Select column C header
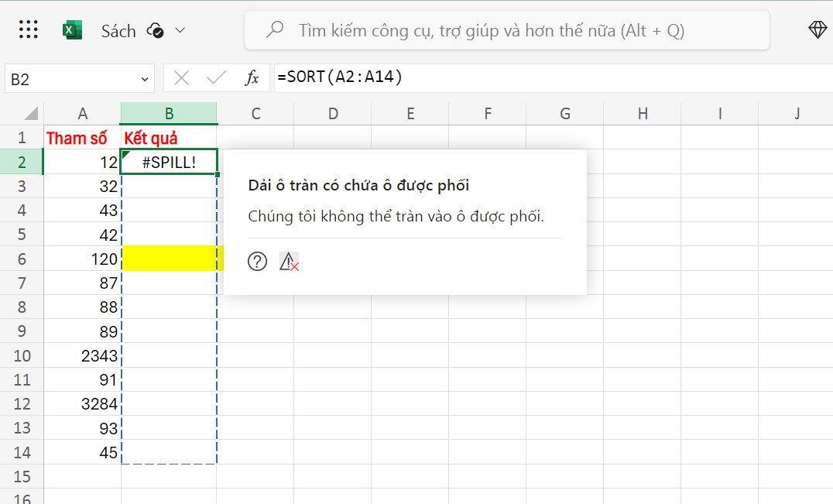This screenshot has width=833, height=504. tap(255, 114)
